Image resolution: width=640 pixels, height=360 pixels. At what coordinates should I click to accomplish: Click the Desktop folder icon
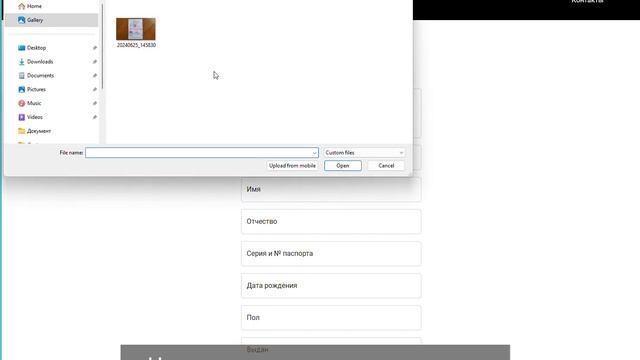pos(22,48)
